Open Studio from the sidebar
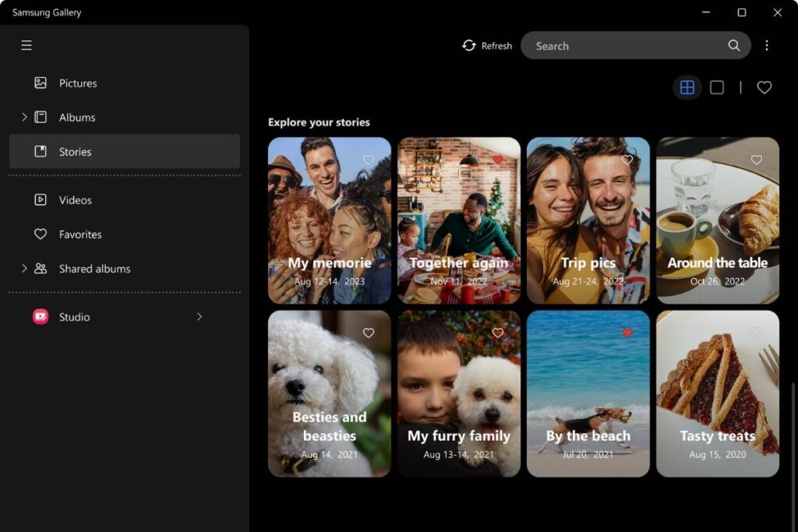The image size is (798, 532). pos(125,317)
